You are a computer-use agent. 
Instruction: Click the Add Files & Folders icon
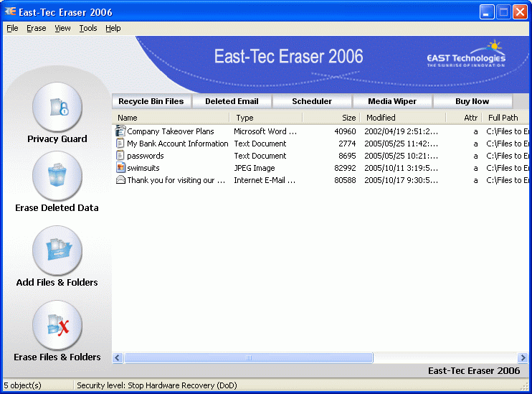pos(57,250)
